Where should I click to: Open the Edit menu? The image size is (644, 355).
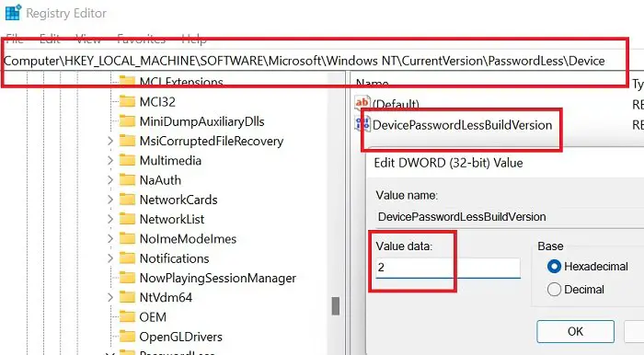(50, 40)
